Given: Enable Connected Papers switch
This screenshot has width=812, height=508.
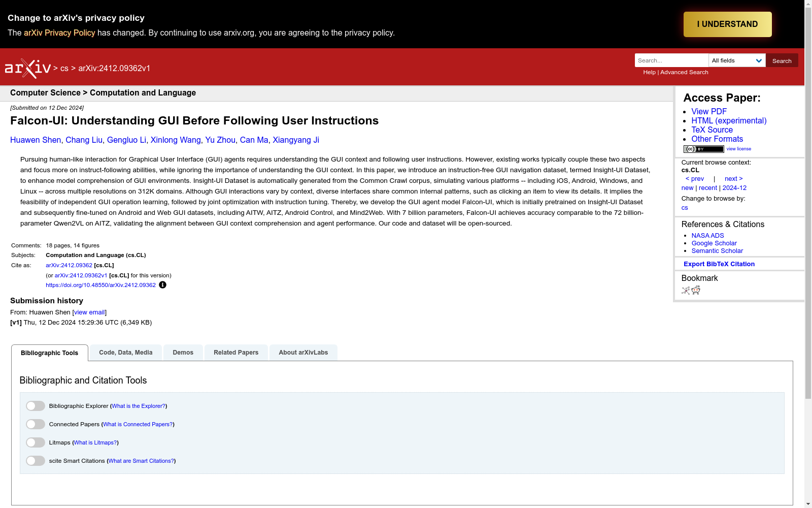Looking at the screenshot, I should point(36,424).
